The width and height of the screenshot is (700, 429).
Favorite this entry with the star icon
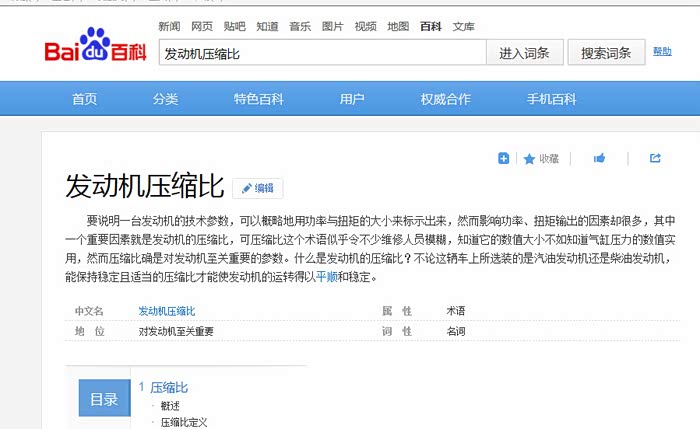tap(529, 158)
